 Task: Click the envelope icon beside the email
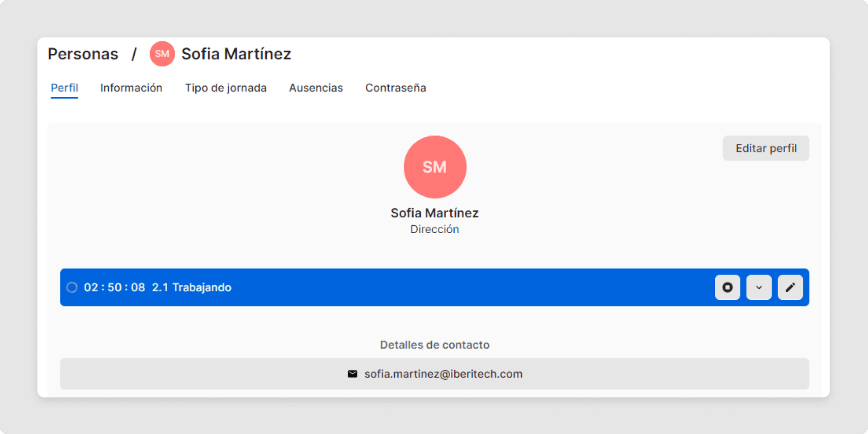click(352, 374)
